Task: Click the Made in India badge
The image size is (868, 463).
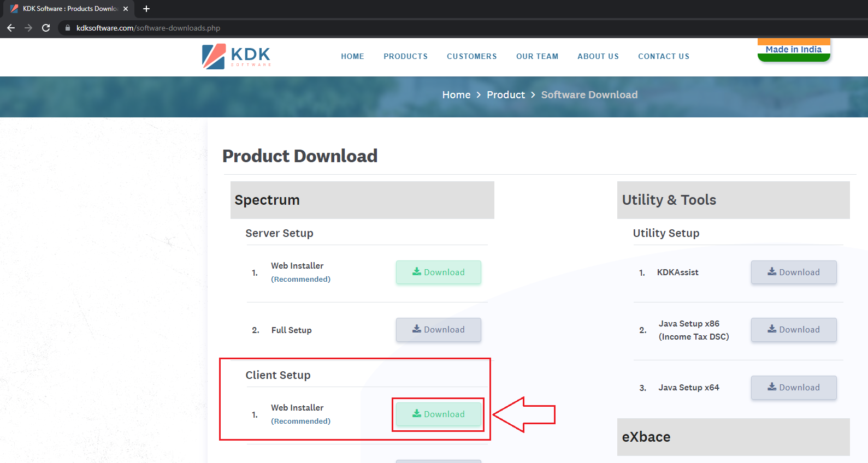Action: tap(794, 50)
